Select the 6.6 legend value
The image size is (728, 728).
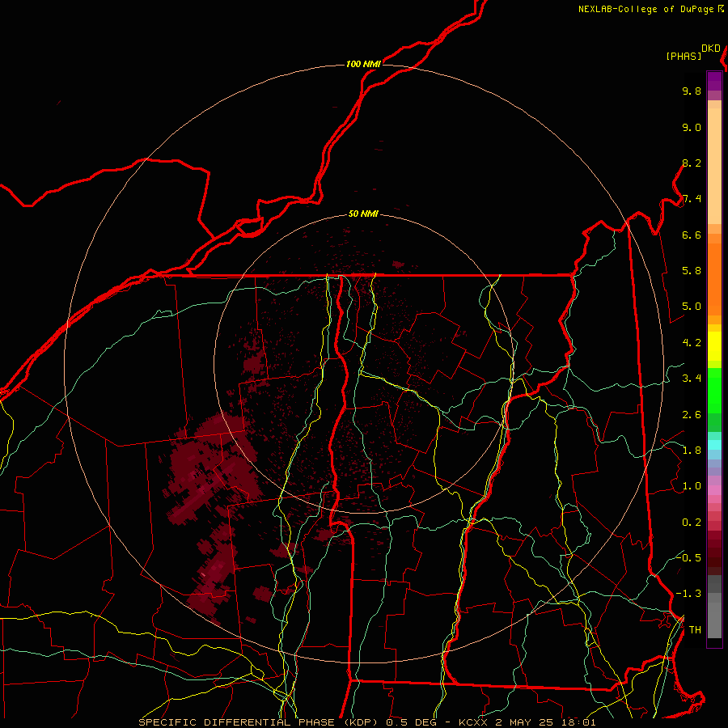tap(692, 235)
